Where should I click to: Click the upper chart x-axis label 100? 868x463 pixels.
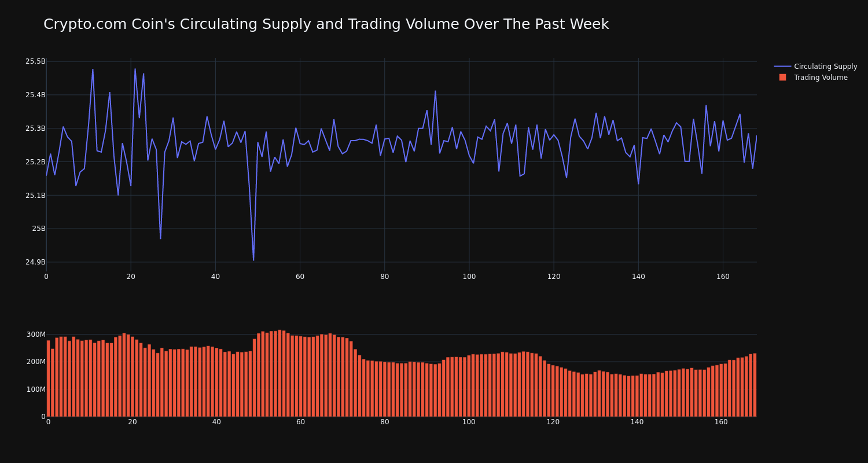tap(469, 277)
